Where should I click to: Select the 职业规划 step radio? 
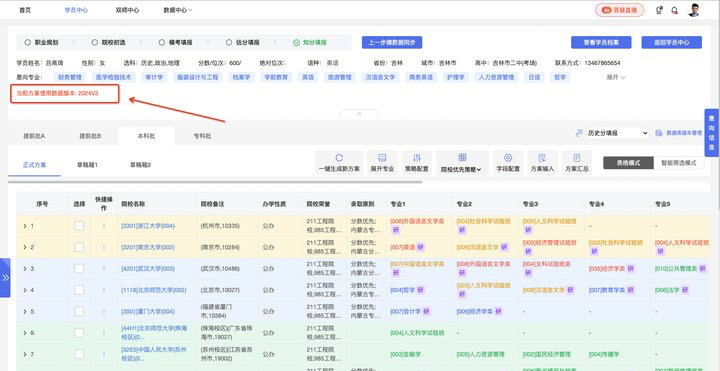28,42
